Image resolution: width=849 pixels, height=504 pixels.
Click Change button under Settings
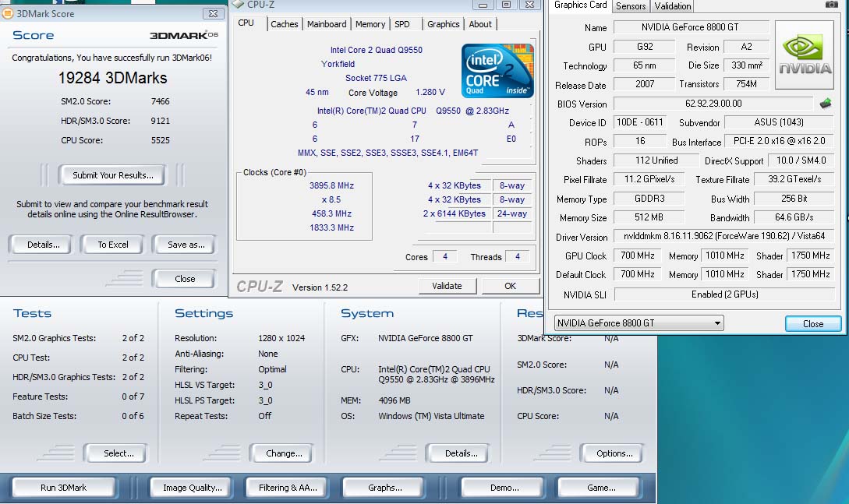284,453
